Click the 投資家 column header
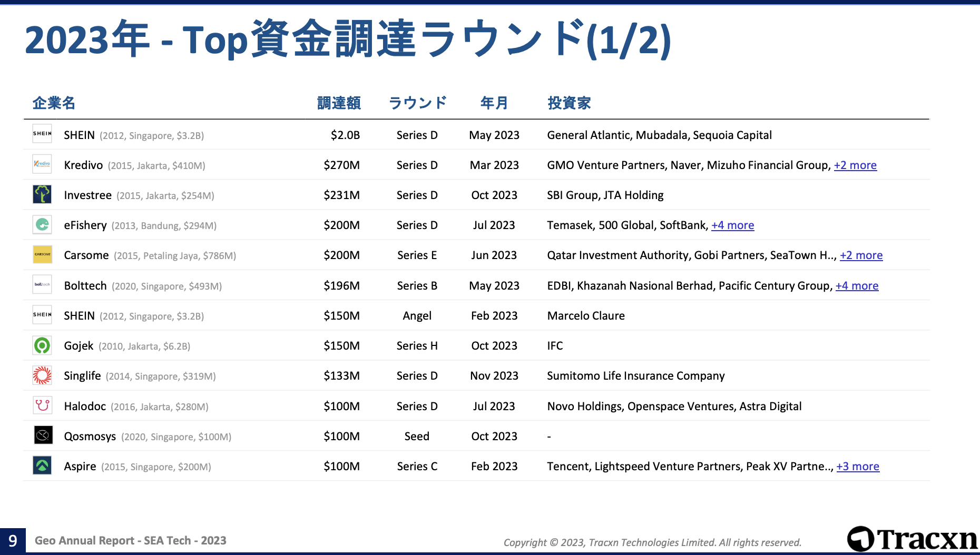Image resolution: width=980 pixels, height=555 pixels. click(x=569, y=103)
